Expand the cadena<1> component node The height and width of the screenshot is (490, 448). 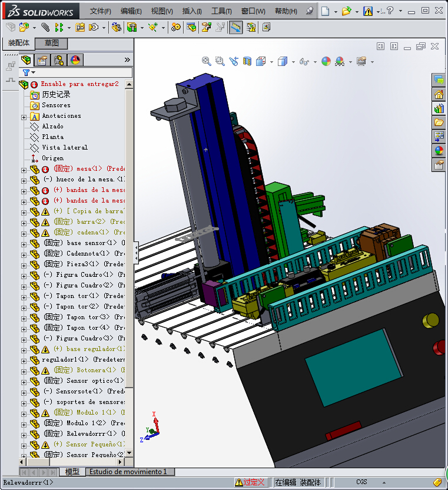[x=24, y=234]
